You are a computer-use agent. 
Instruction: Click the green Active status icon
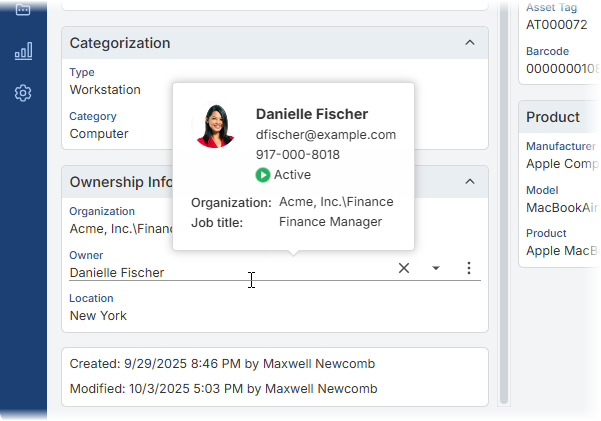(263, 175)
